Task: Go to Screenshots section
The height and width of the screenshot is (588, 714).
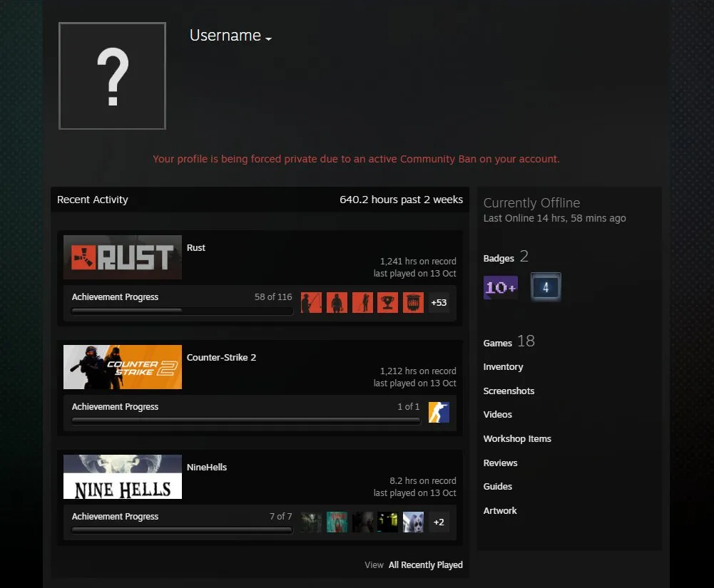Action: pos(509,391)
